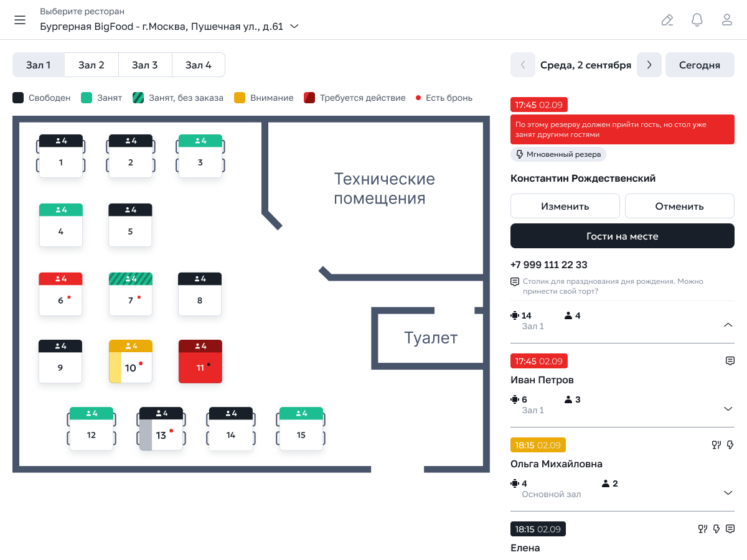Image resolution: width=747 pixels, height=560 pixels.
Task: Click cutlery icon on Елена reservation
Action: (703, 529)
